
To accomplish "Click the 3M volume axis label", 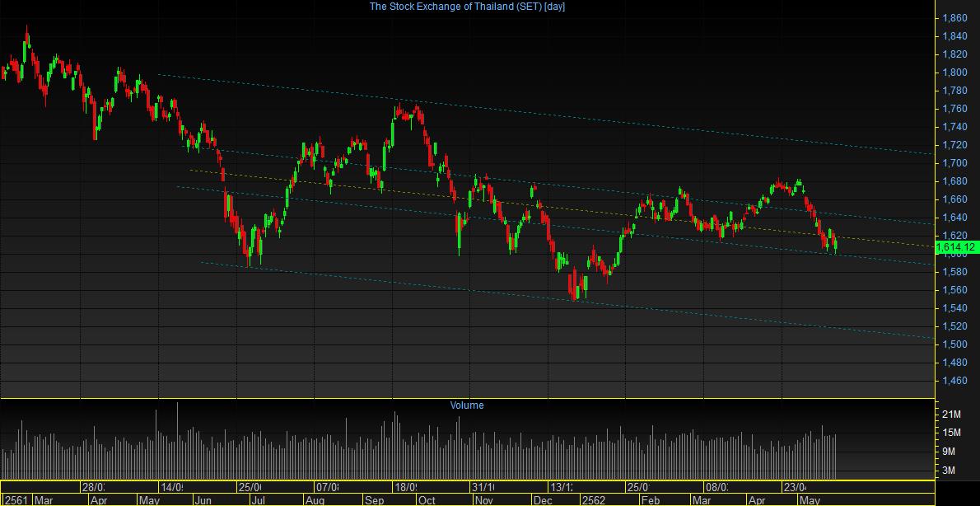I will coord(948,471).
